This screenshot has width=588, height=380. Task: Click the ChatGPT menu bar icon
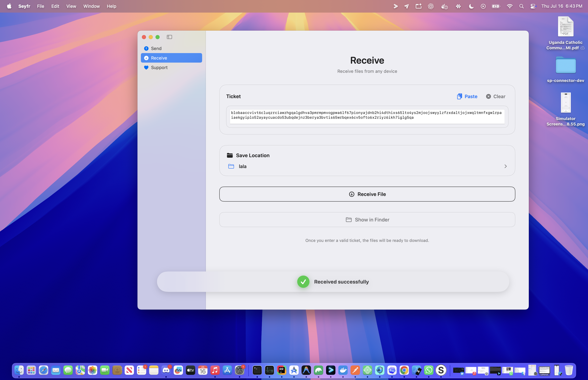[431, 6]
